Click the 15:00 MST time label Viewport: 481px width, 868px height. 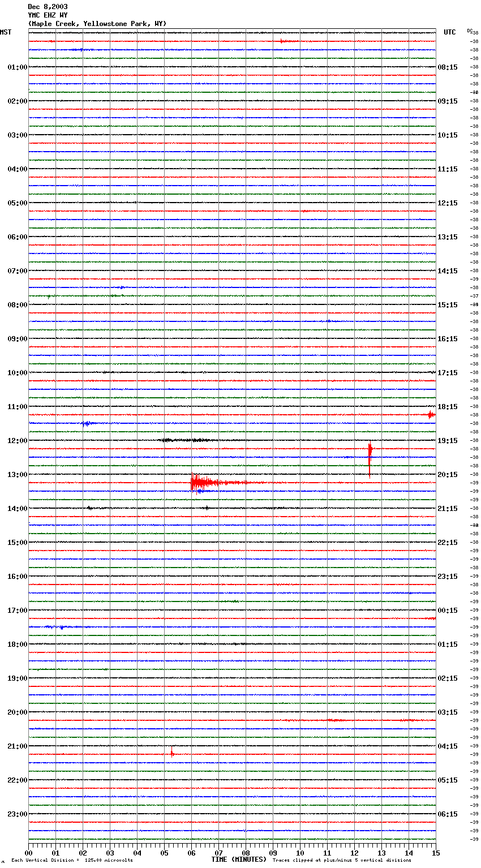18,543
